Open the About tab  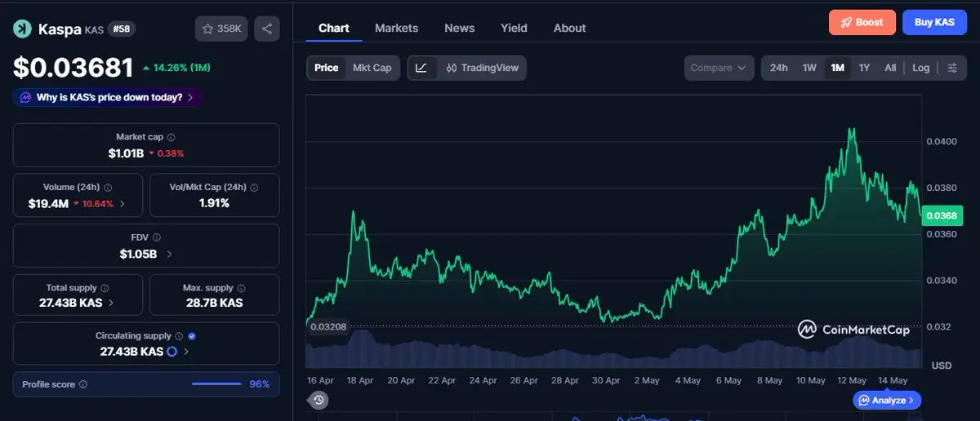[569, 28]
